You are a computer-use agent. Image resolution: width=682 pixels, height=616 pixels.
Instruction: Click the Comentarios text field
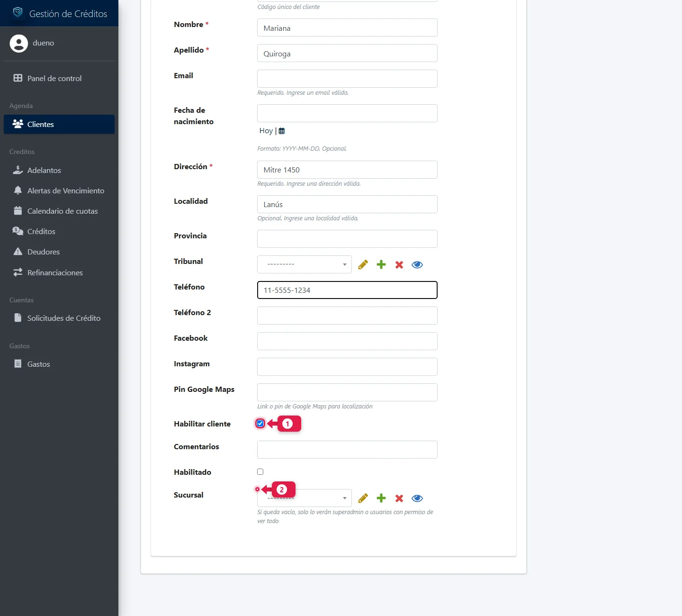[347, 450]
